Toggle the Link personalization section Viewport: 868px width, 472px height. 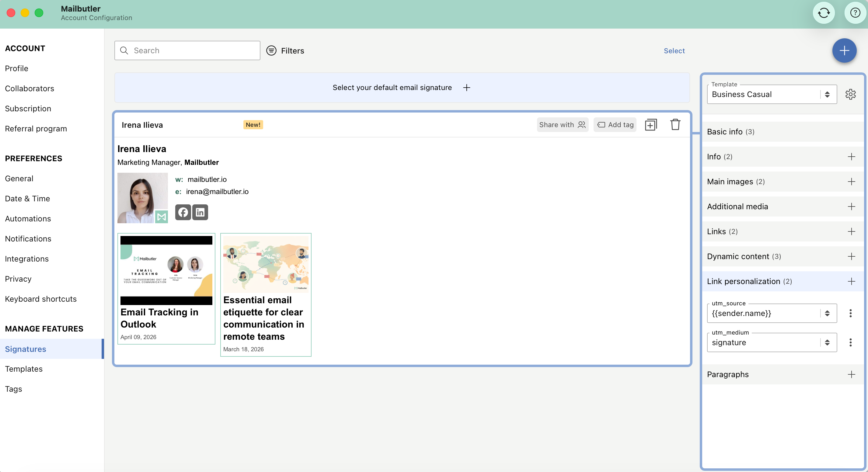(x=783, y=281)
